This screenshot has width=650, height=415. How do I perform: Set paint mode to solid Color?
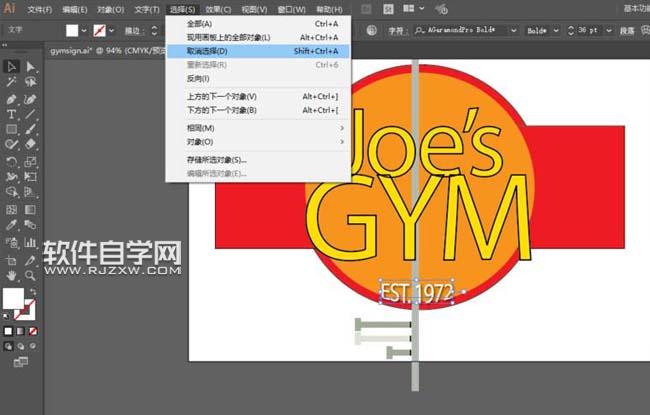(8, 331)
